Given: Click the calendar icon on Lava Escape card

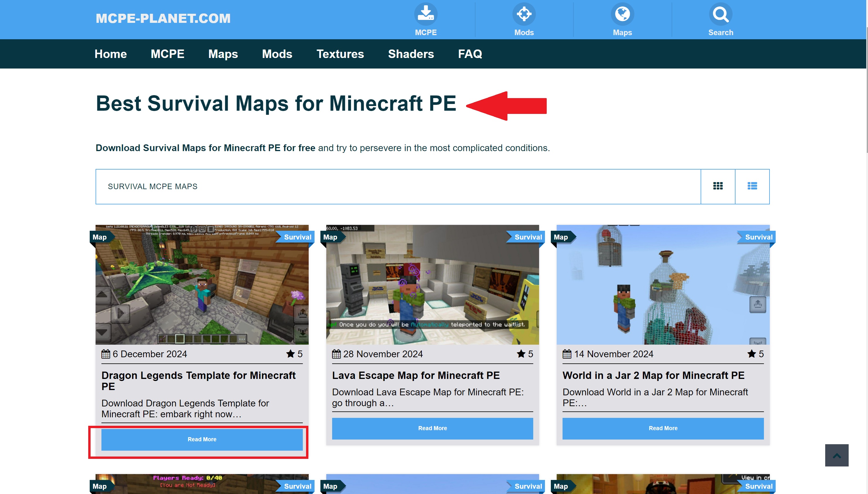Looking at the screenshot, I should 336,354.
